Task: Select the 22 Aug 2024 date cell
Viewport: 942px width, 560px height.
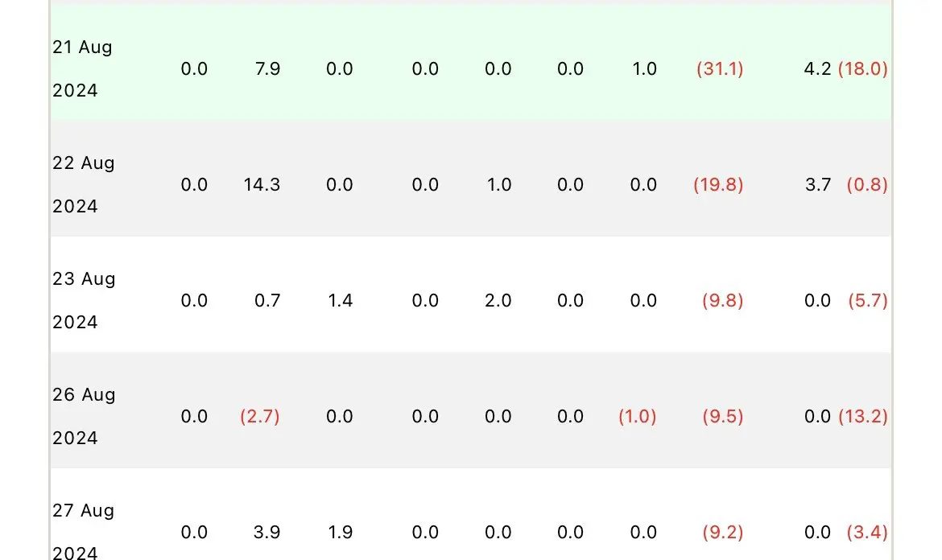Action: [x=84, y=184]
